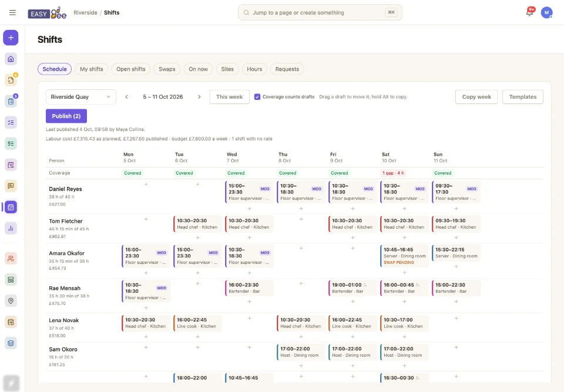Switch to the Schedule tab
Viewport: 564px width, 392px height.
55,69
